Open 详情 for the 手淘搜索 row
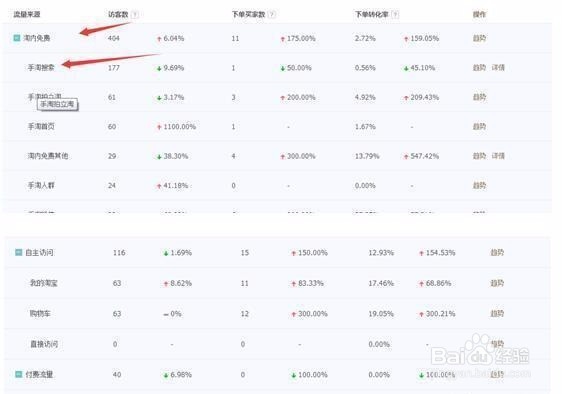The image size is (562, 394). 498,68
